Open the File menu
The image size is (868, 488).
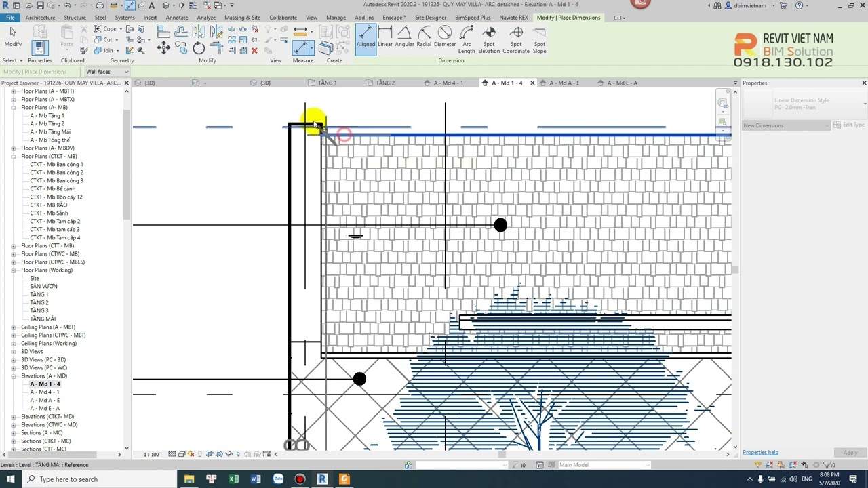tap(10, 18)
